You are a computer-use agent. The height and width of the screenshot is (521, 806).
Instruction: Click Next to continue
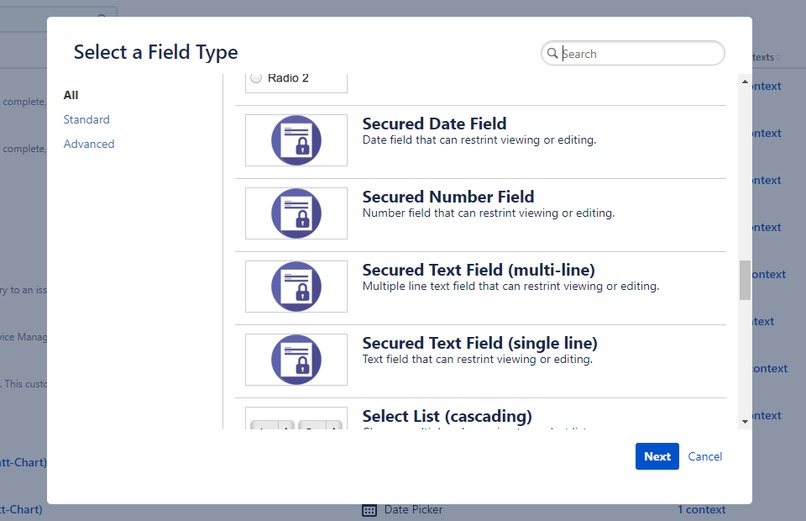(657, 456)
